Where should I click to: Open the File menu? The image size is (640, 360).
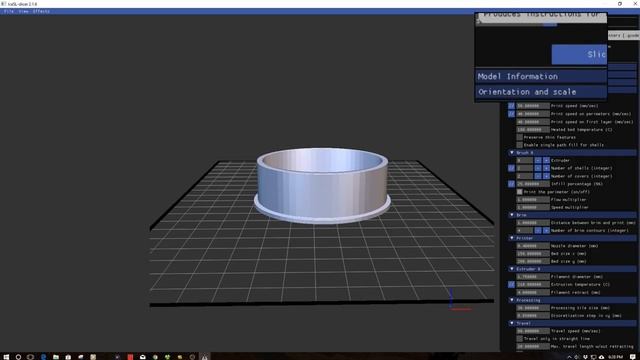8,11
